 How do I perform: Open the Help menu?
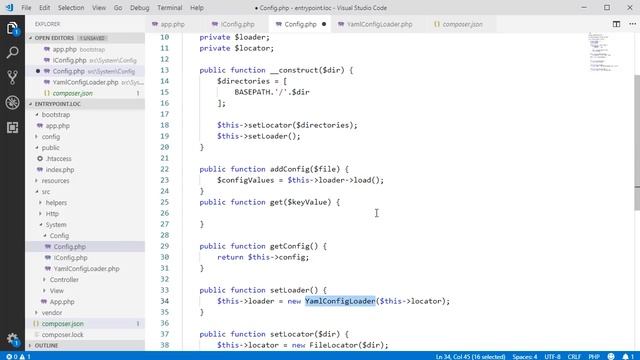pos(197,8)
